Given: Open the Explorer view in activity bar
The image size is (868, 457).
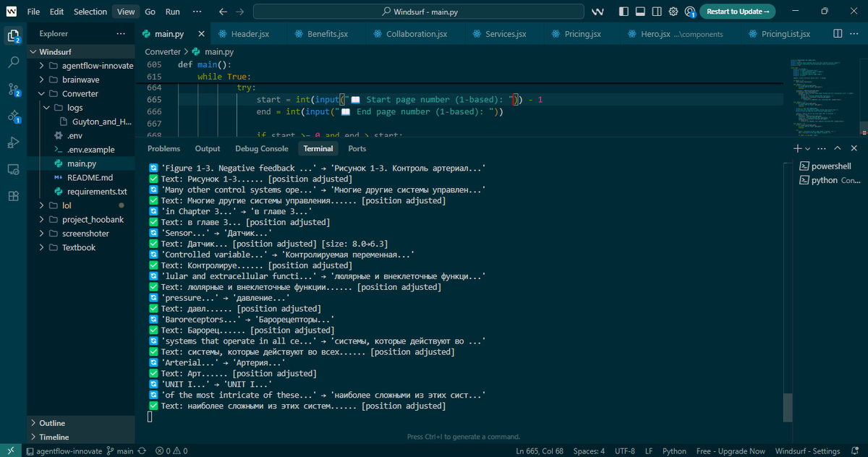Looking at the screenshot, I should (x=13, y=36).
